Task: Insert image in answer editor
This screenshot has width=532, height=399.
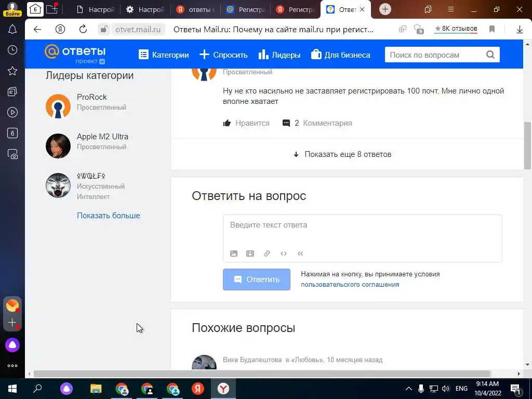Action: click(234, 254)
